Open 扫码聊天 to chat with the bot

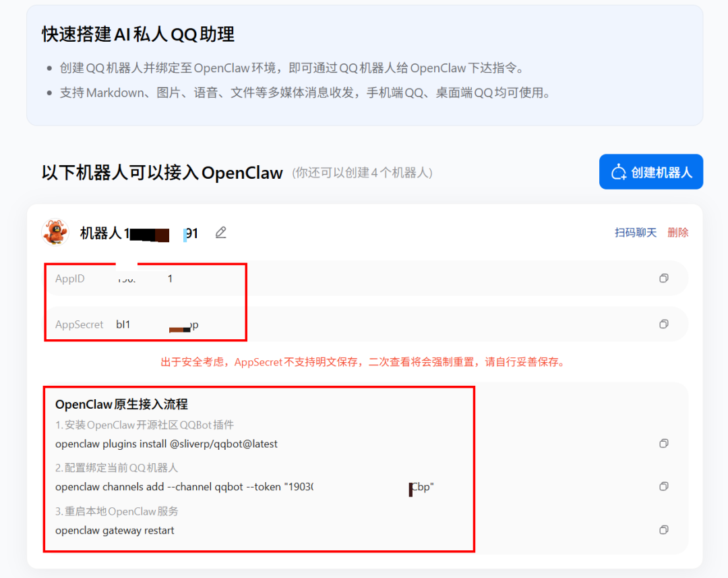point(634,232)
